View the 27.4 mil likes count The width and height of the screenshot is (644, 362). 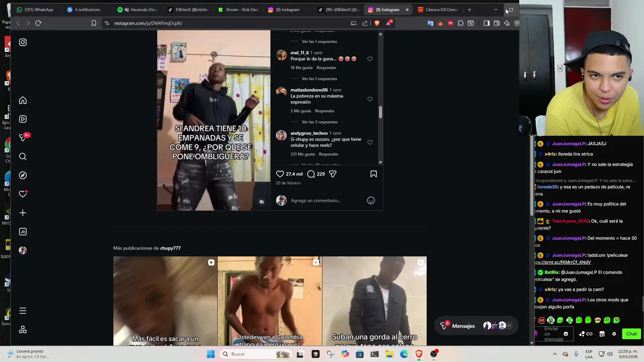pyautogui.click(x=294, y=174)
